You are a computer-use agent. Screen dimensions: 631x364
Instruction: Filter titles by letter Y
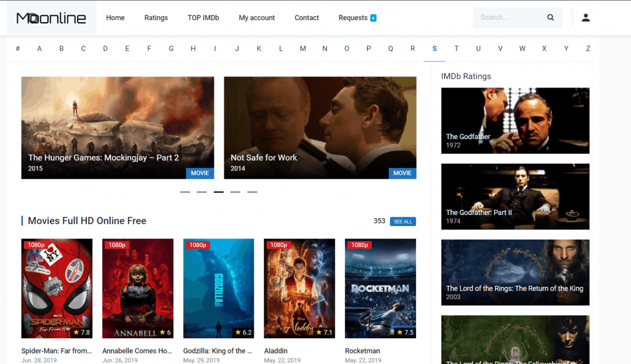coord(566,49)
